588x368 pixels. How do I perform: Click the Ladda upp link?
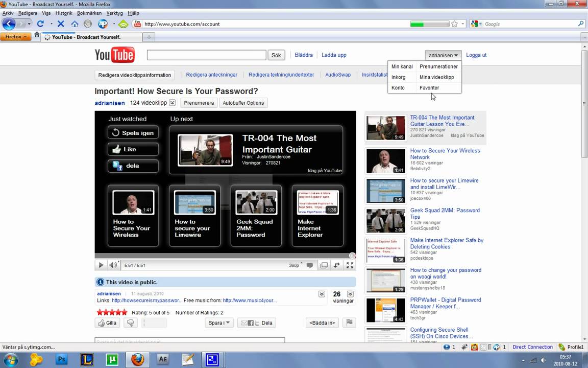(334, 55)
